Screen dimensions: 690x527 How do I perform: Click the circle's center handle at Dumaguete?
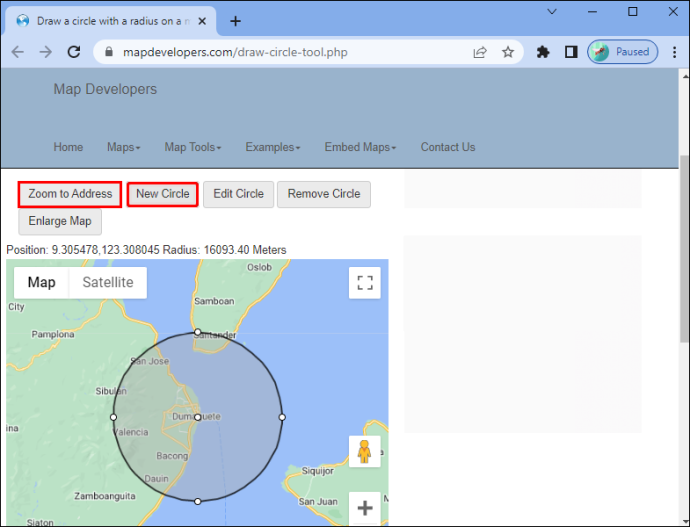tap(198, 417)
